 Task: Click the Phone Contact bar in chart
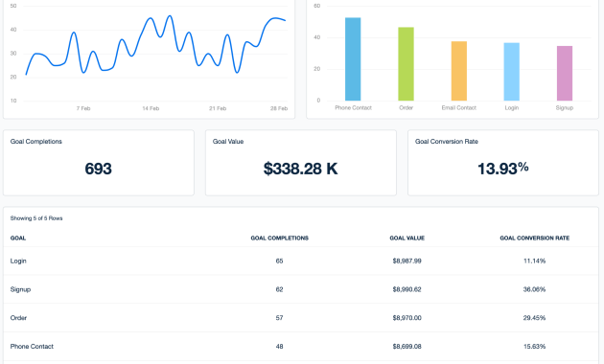tap(353, 58)
